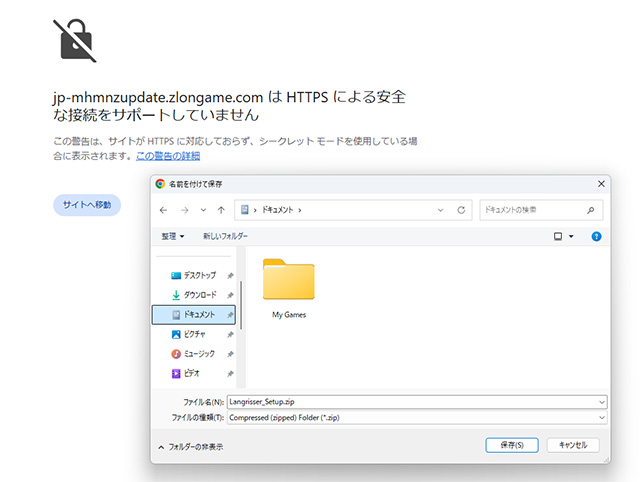The image size is (640, 482).
Task: Click the back arrow in save dialog
Action: coord(165,210)
